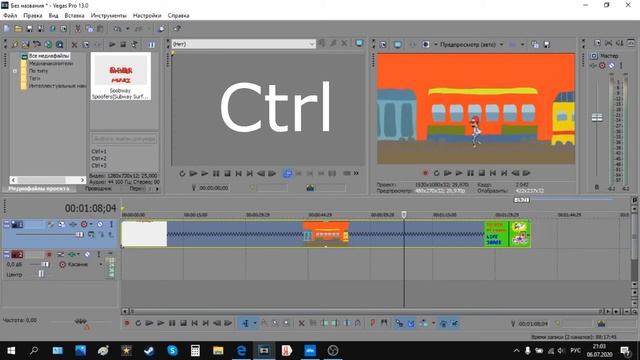Arm audio track 2 for record
The image size is (640, 360).
(49, 254)
